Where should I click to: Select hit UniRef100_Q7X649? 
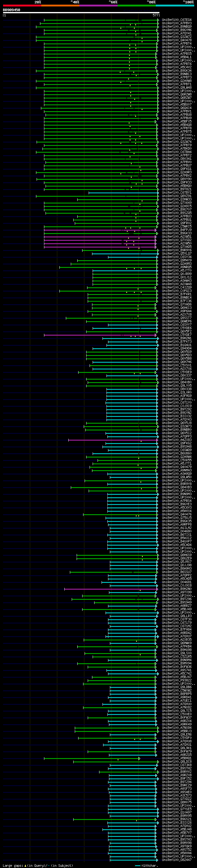click(177, 203)
